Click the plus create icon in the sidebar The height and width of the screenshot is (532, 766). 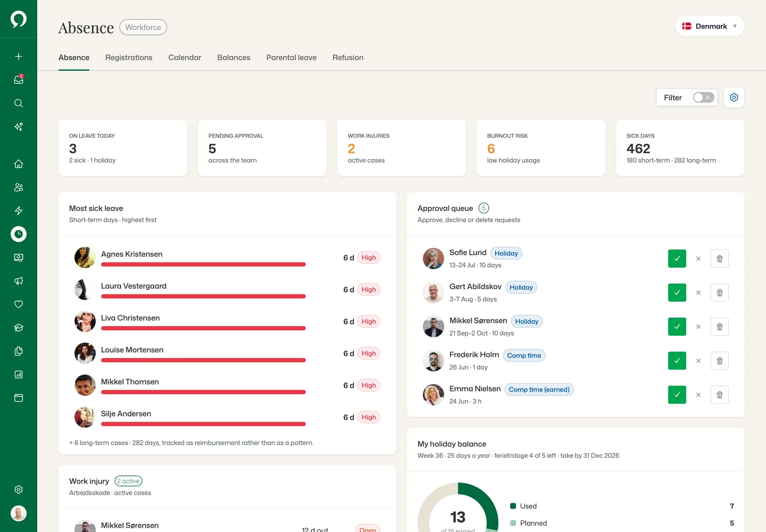click(x=19, y=57)
